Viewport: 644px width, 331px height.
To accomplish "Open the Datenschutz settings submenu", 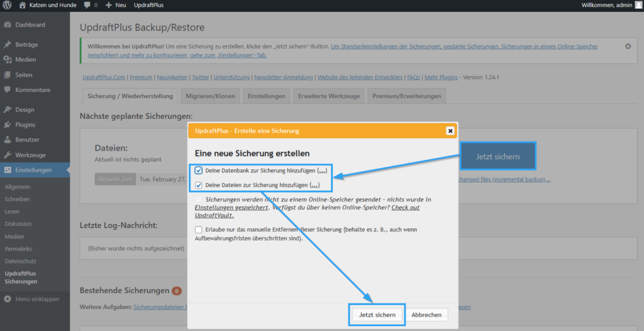I will 21,261.
